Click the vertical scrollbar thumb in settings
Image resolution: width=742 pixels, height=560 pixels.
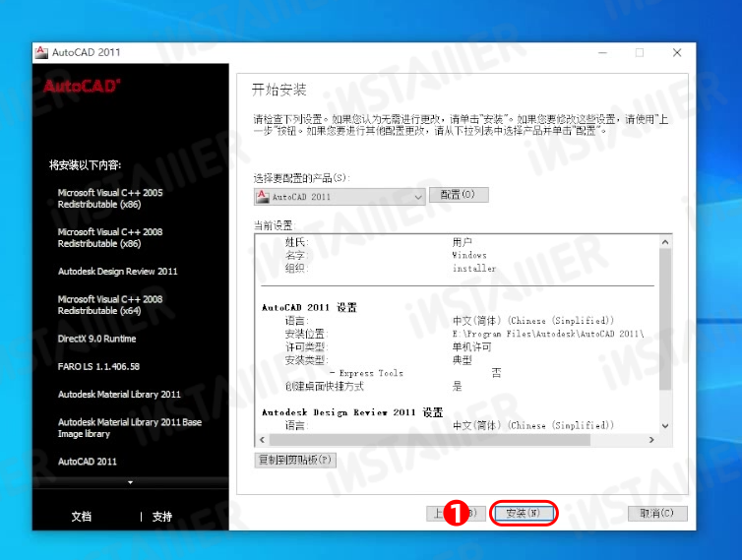(x=665, y=320)
